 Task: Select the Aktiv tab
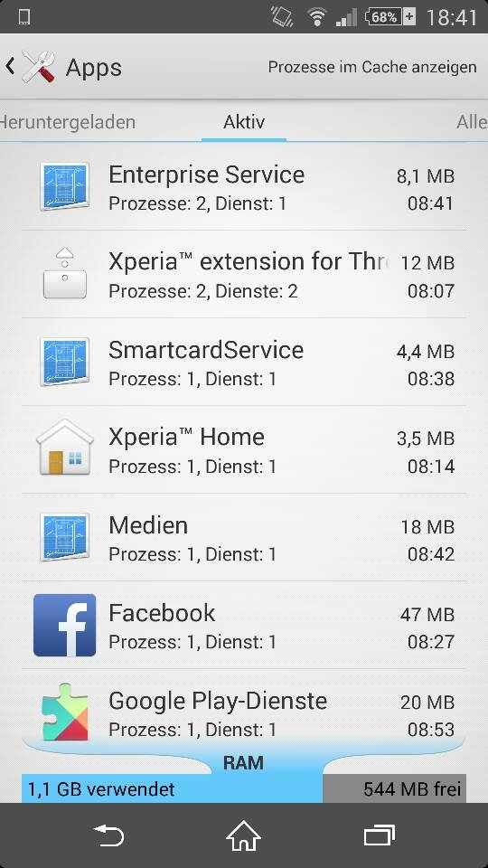pyautogui.click(x=244, y=122)
